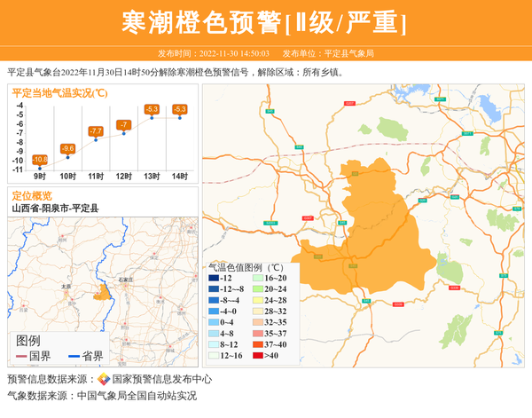Click the -7 temperature label at 12时
This screenshot has height=418, width=532.
123,124
